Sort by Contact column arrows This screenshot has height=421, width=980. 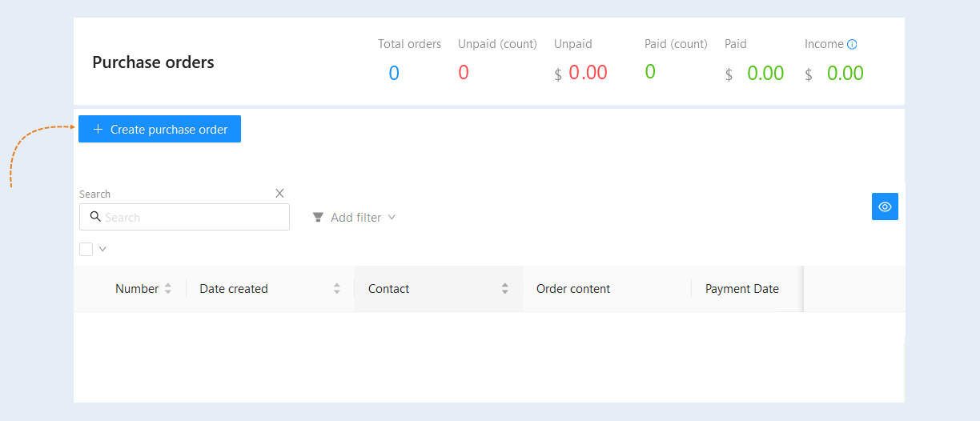(x=505, y=289)
